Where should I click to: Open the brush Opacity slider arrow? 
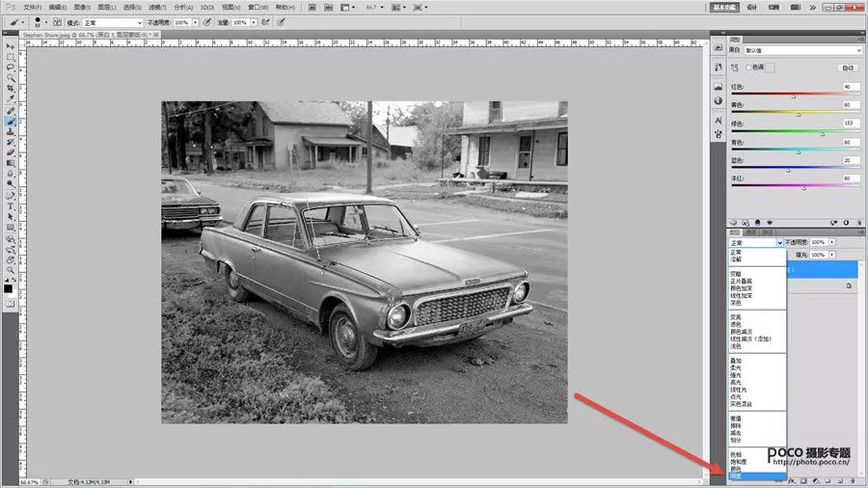[196, 23]
